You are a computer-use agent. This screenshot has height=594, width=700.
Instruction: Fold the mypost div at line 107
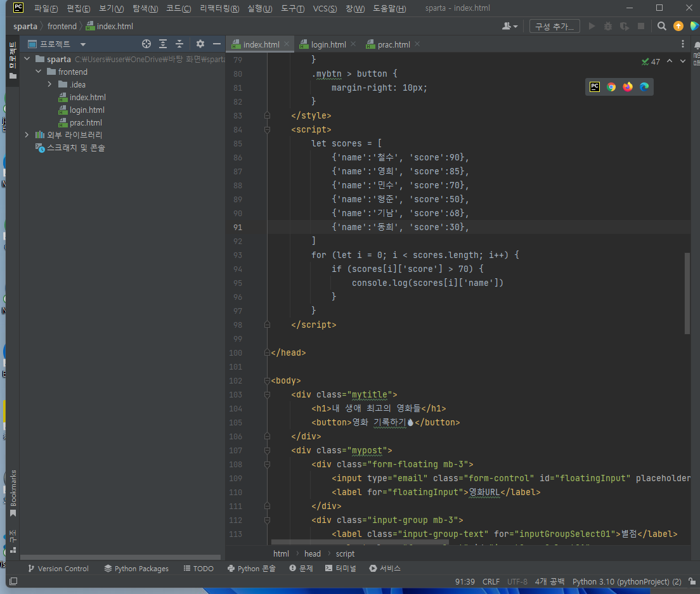(x=267, y=450)
